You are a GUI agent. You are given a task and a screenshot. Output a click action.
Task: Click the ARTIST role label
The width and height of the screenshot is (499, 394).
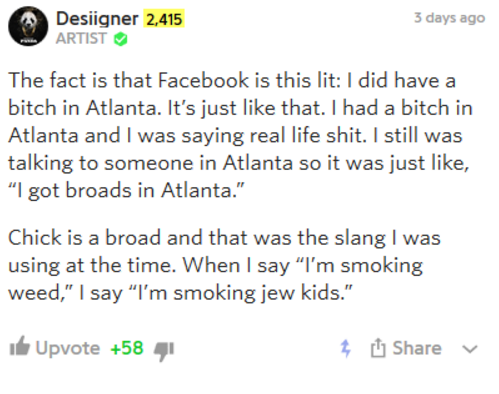(81, 39)
